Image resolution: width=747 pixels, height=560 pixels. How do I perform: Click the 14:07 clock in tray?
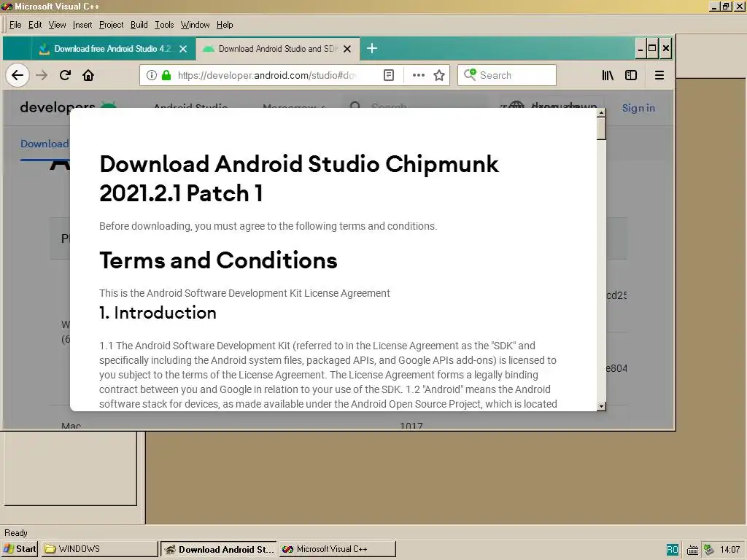pyautogui.click(x=729, y=550)
